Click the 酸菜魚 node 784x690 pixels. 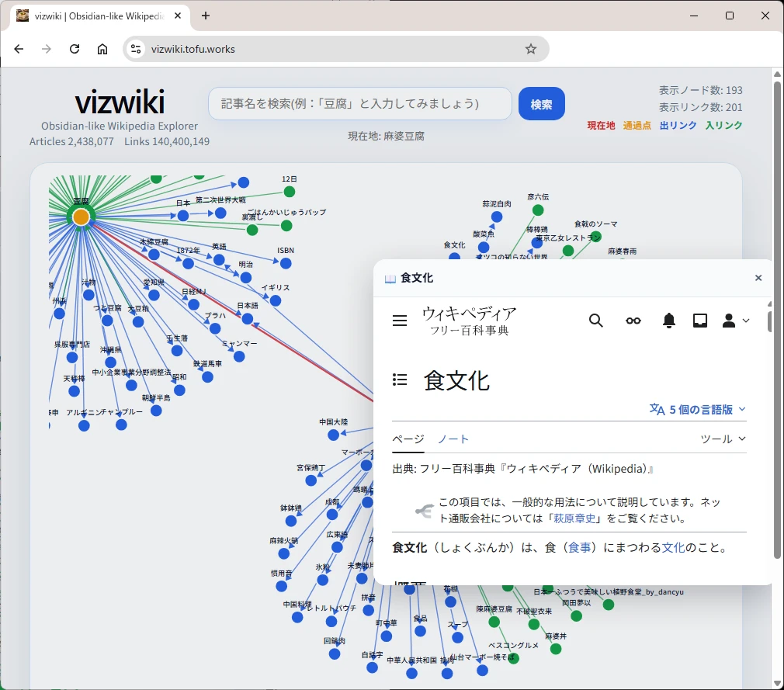[x=484, y=247]
